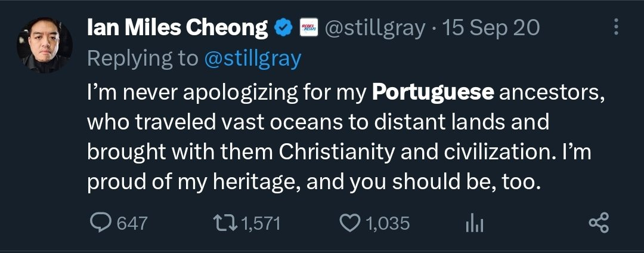Screen dimensions: 644x253
Task: Click the 1,035 likes count
Action: point(388,224)
